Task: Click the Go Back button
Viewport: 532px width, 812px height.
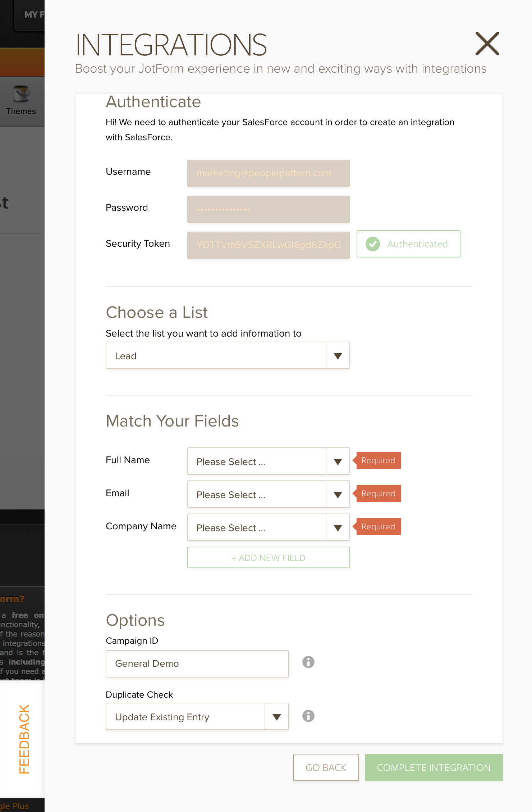Action: coord(326,767)
